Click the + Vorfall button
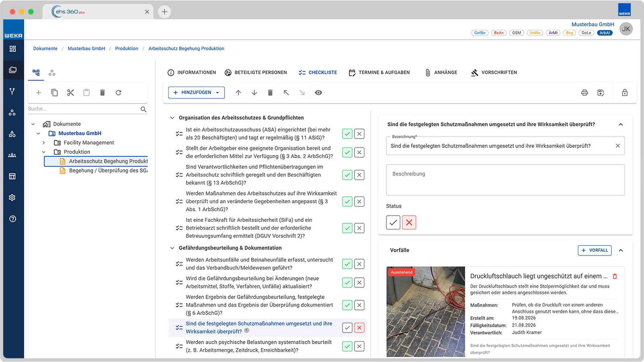Image resolution: width=644 pixels, height=362 pixels. [x=594, y=250]
